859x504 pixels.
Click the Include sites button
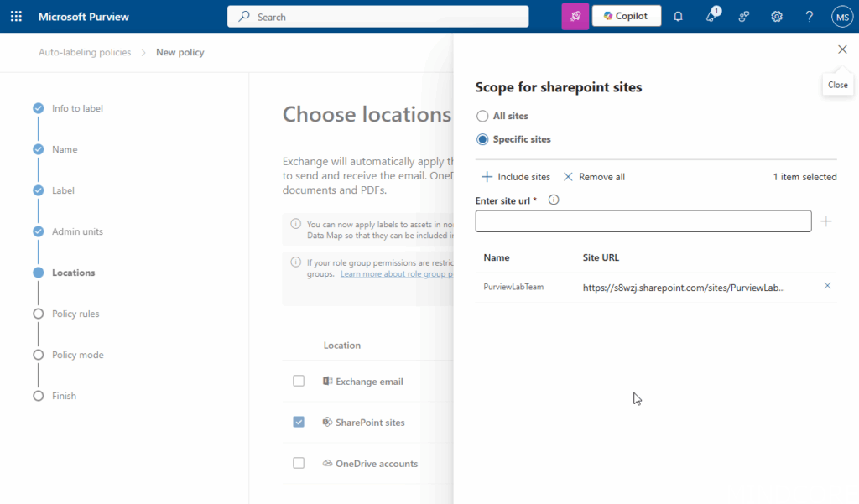tap(516, 177)
